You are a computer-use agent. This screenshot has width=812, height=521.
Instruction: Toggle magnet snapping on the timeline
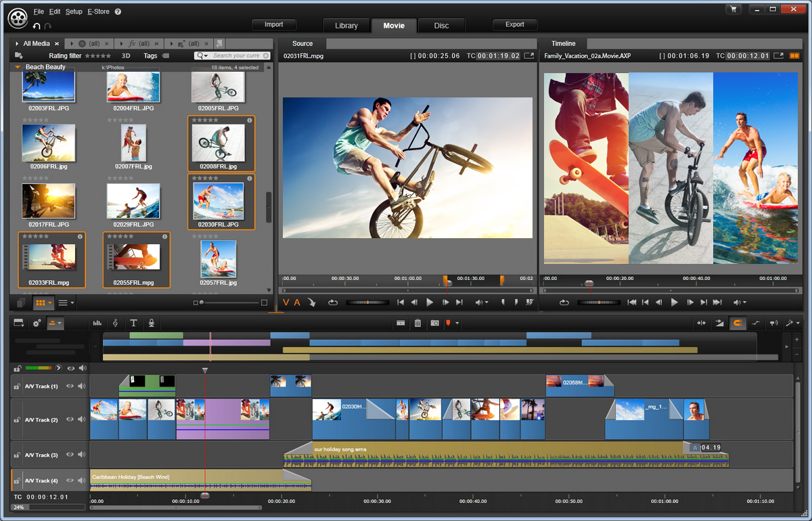click(x=738, y=323)
